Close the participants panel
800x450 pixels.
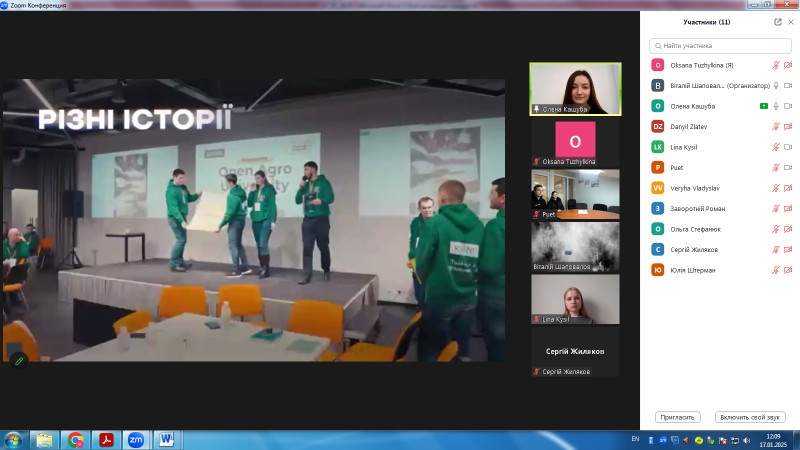pyautogui.click(x=790, y=21)
